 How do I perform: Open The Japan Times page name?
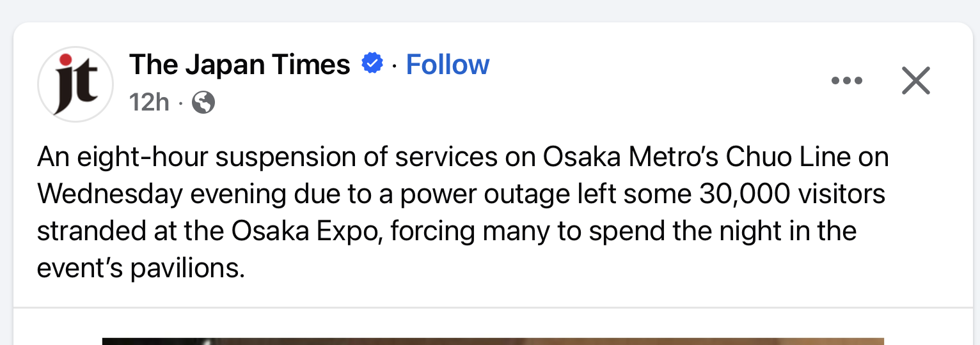pyautogui.click(x=240, y=65)
